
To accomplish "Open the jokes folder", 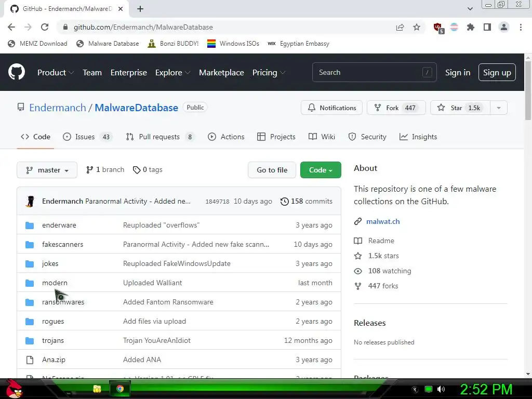I will [50, 263].
